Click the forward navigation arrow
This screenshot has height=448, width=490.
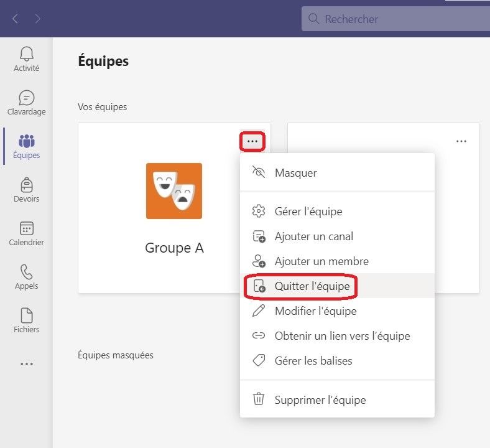(x=38, y=19)
